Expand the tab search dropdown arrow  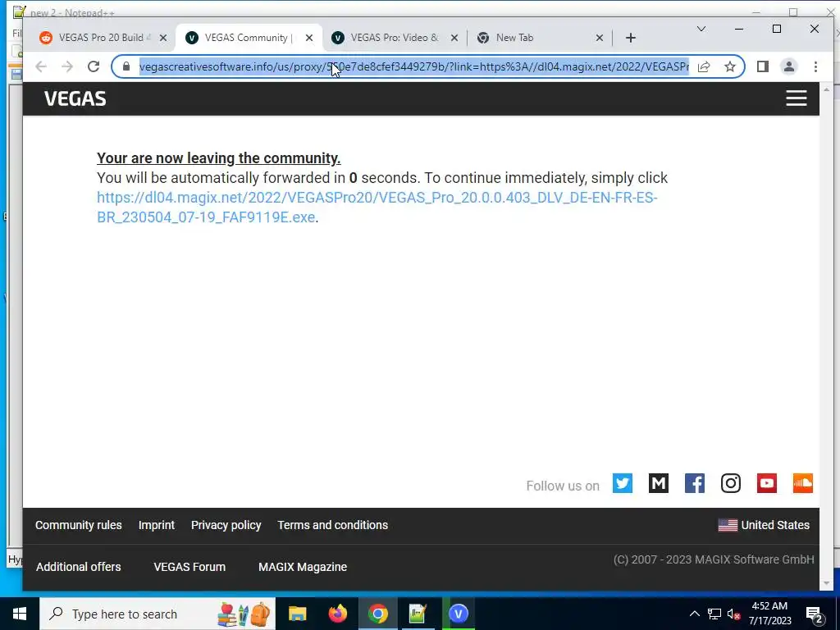[x=701, y=29]
